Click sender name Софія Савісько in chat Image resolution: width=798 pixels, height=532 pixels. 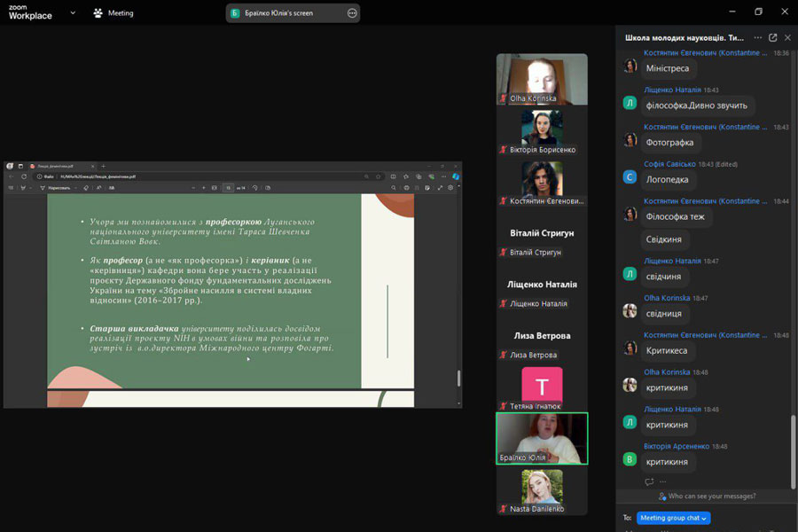tap(669, 164)
